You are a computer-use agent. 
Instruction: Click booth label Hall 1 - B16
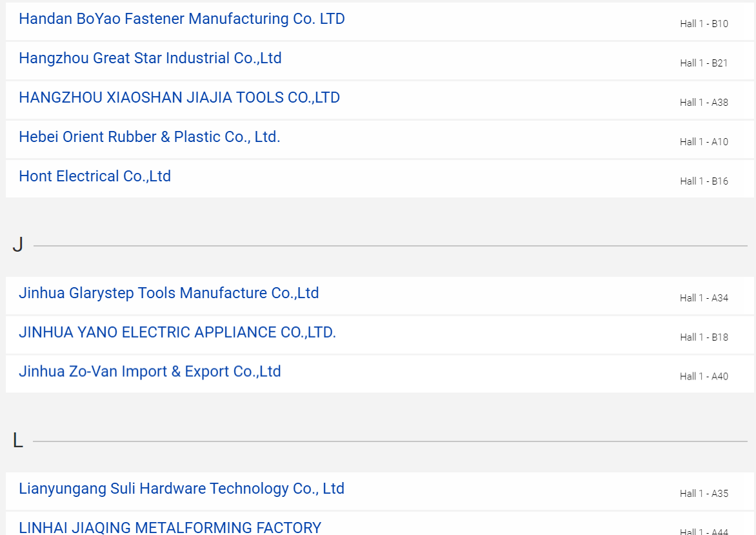click(704, 181)
